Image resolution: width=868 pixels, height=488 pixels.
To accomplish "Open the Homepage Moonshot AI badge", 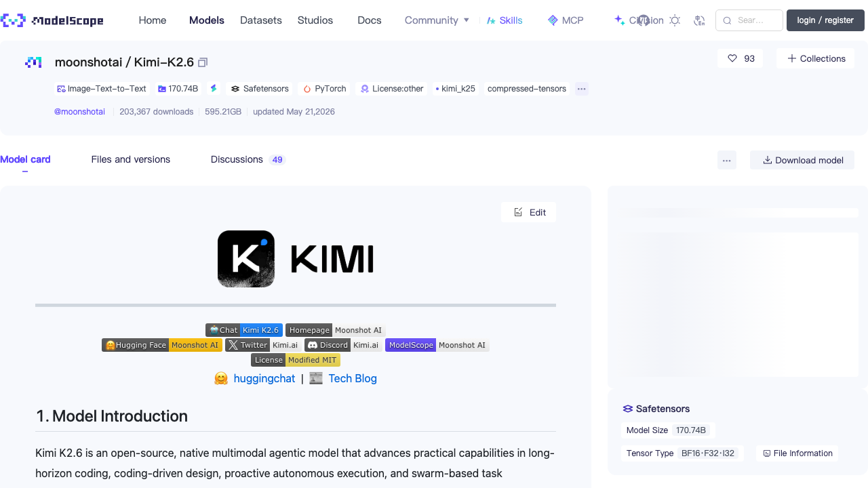I will click(x=336, y=330).
